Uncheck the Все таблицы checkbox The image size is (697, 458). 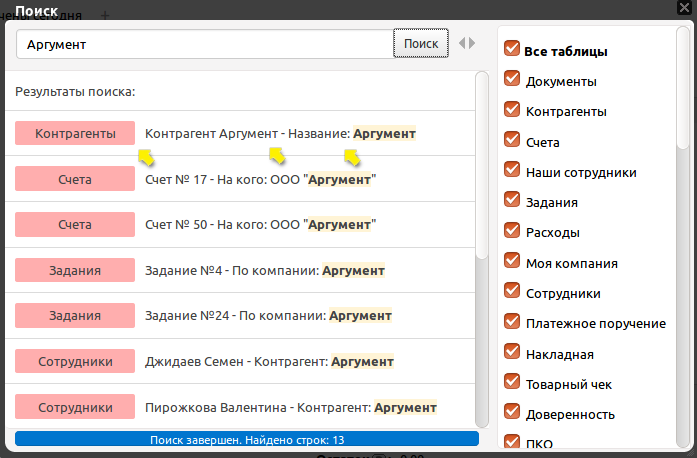512,50
